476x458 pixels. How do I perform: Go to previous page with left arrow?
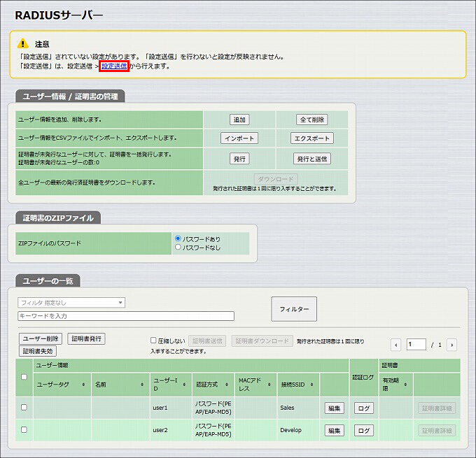coord(395,345)
